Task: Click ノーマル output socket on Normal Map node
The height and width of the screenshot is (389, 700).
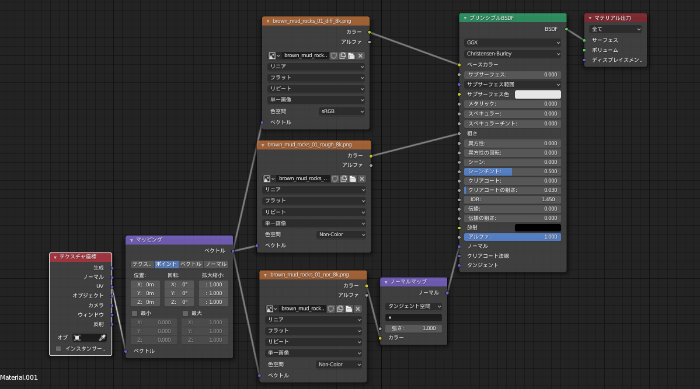Action: [447, 293]
